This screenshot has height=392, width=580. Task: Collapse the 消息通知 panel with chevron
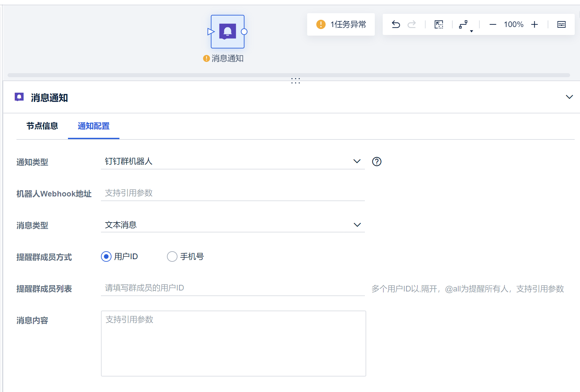point(569,97)
